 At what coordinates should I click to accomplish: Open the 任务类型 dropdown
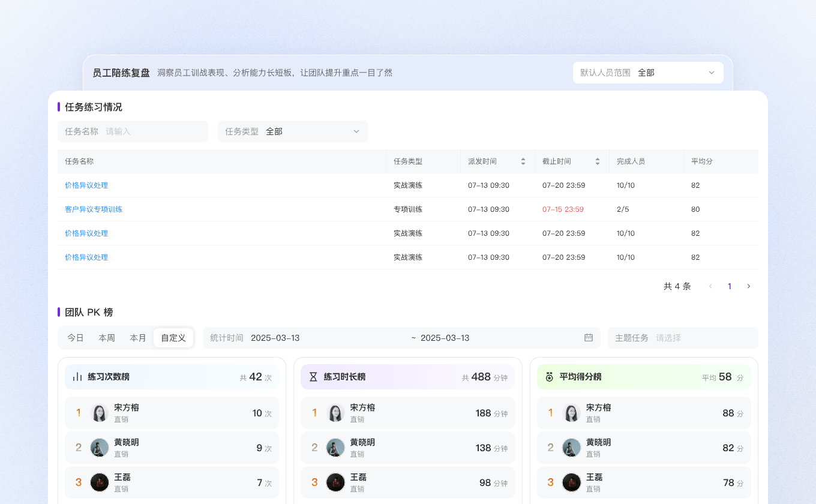tap(293, 131)
